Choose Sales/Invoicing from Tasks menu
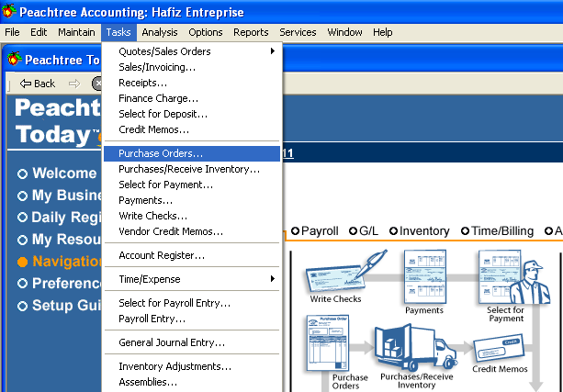The image size is (563, 392). click(192, 67)
